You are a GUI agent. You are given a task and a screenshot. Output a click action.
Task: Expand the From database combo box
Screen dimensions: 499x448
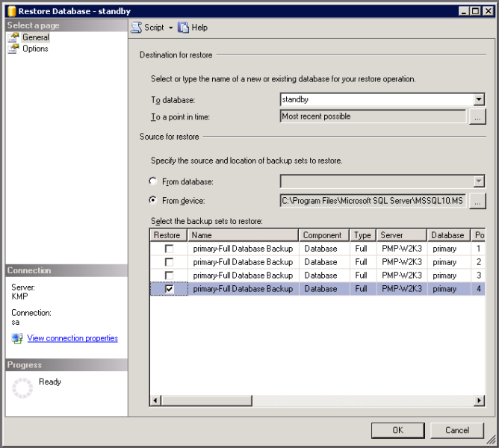(382, 181)
